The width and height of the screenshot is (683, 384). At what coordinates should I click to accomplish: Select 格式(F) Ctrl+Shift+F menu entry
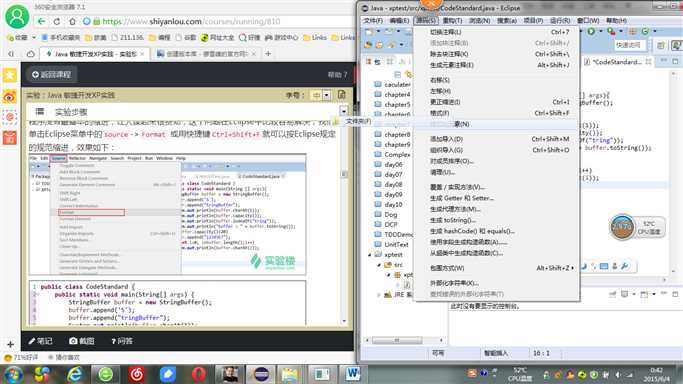(497, 113)
